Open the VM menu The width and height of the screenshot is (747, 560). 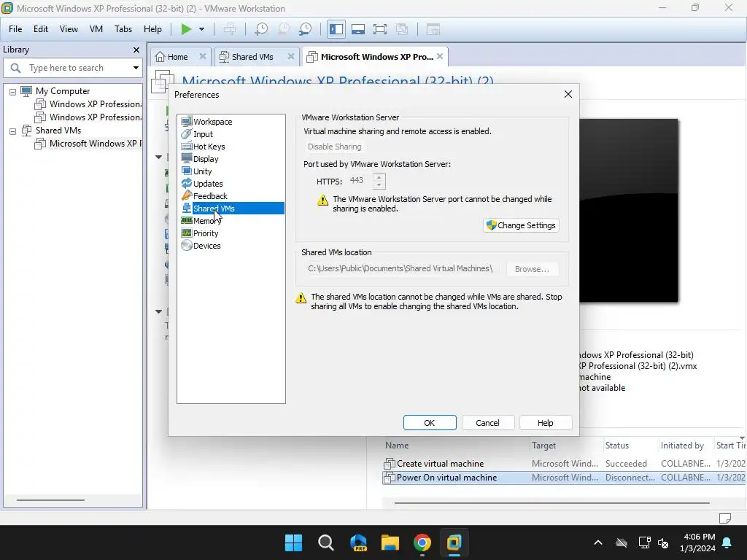(x=96, y=29)
